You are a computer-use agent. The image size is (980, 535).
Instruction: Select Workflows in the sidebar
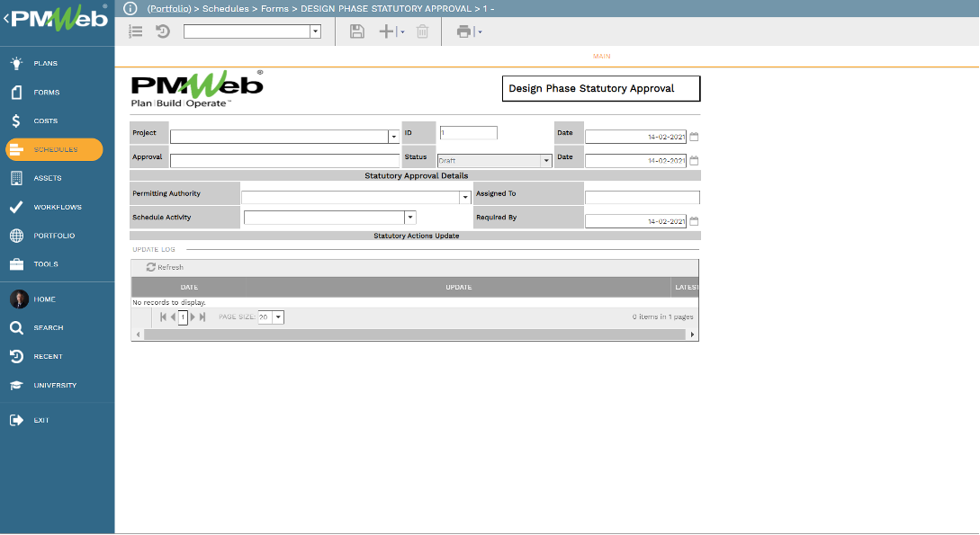tap(58, 207)
